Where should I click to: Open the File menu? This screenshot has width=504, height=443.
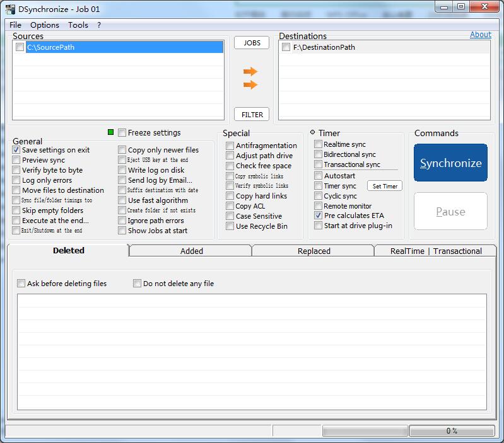(15, 25)
